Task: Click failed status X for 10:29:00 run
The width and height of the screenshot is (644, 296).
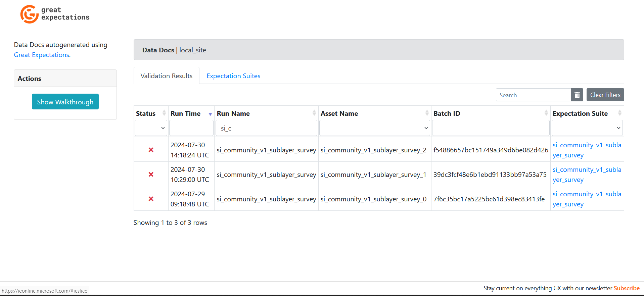Action: tap(151, 175)
